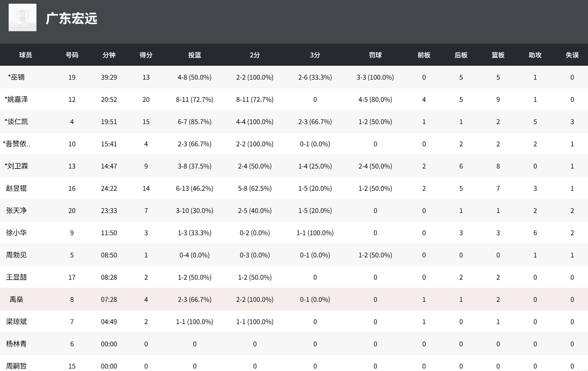Screen dimensions: 588x371
Task: Select player name *姚嘉泽
Action: [16, 99]
